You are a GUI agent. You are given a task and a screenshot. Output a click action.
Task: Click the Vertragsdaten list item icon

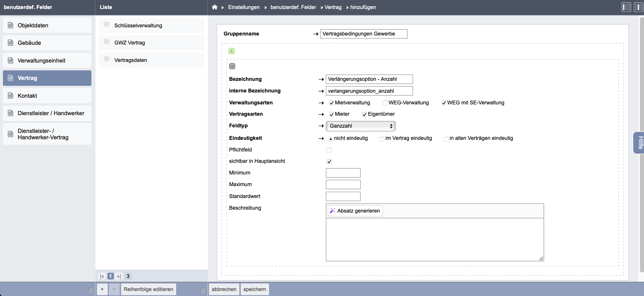(107, 59)
